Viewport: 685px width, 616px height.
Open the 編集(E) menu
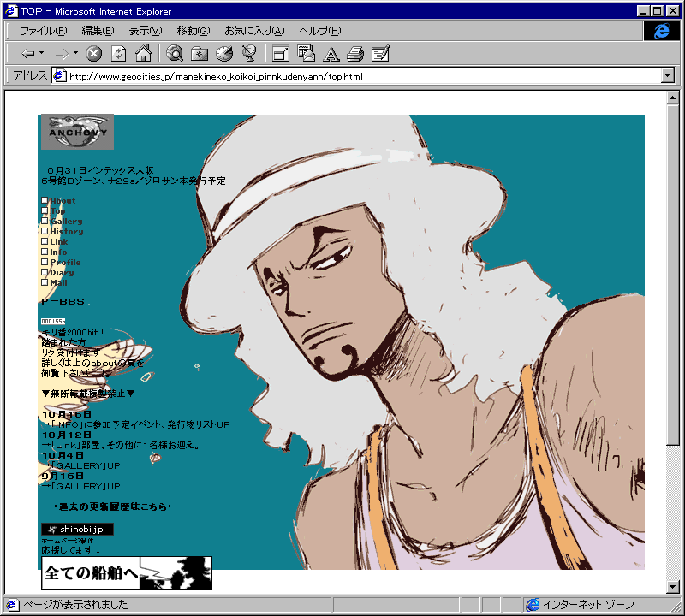coord(98,31)
